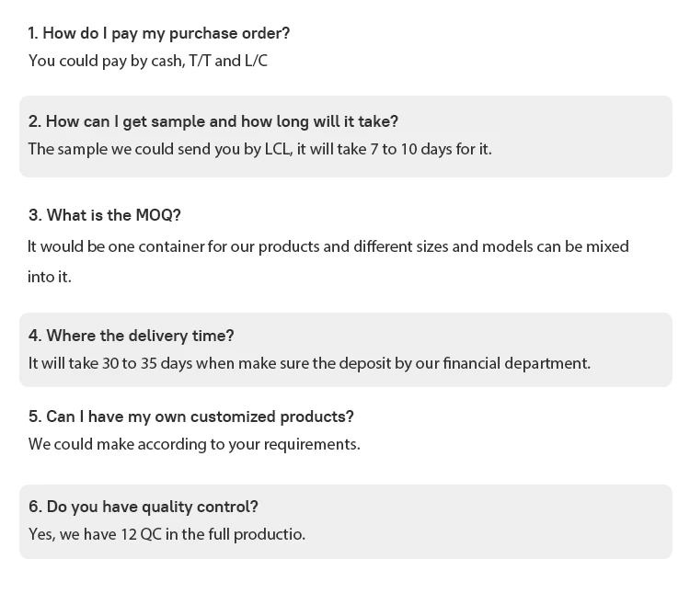Click the "L/C" payment term text
690x616 pixels.
(x=256, y=61)
